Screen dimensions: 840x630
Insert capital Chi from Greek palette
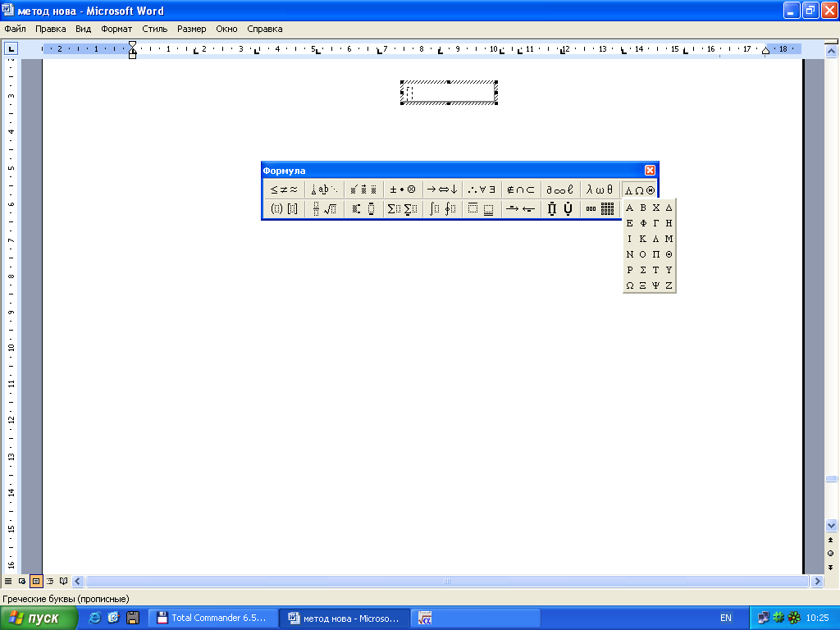pyautogui.click(x=655, y=208)
